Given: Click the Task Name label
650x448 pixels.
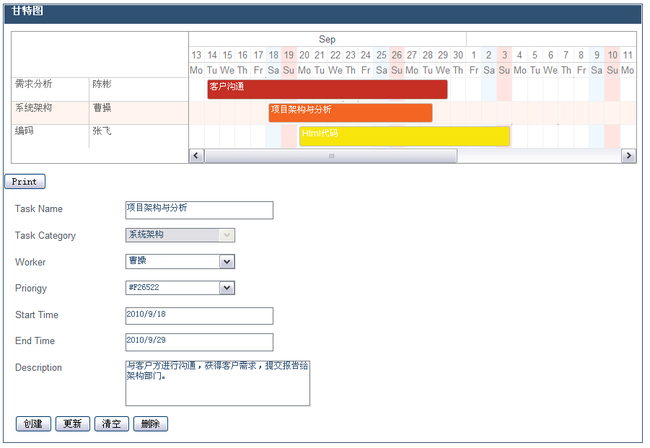Looking at the screenshot, I should tap(39, 209).
